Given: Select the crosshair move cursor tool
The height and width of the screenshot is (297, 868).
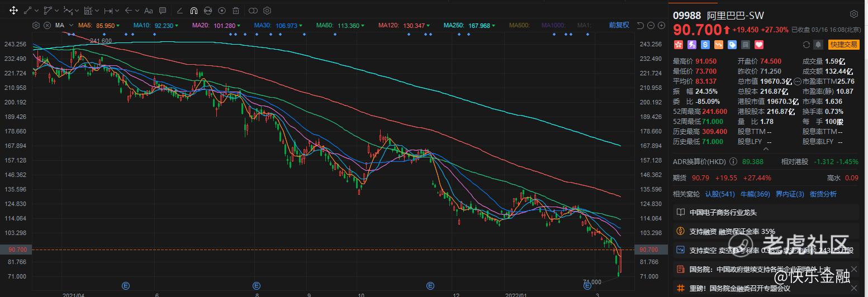Looking at the screenshot, I should 13,10.
